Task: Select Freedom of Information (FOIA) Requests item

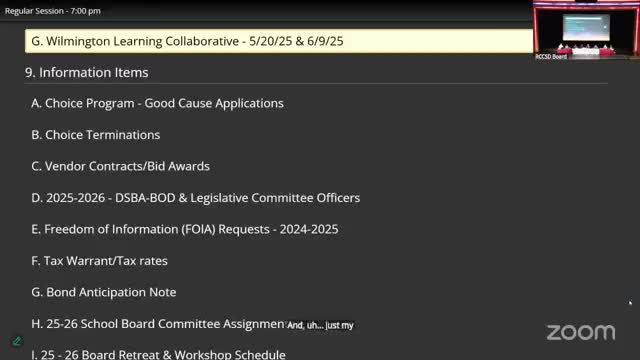Action: point(184,229)
